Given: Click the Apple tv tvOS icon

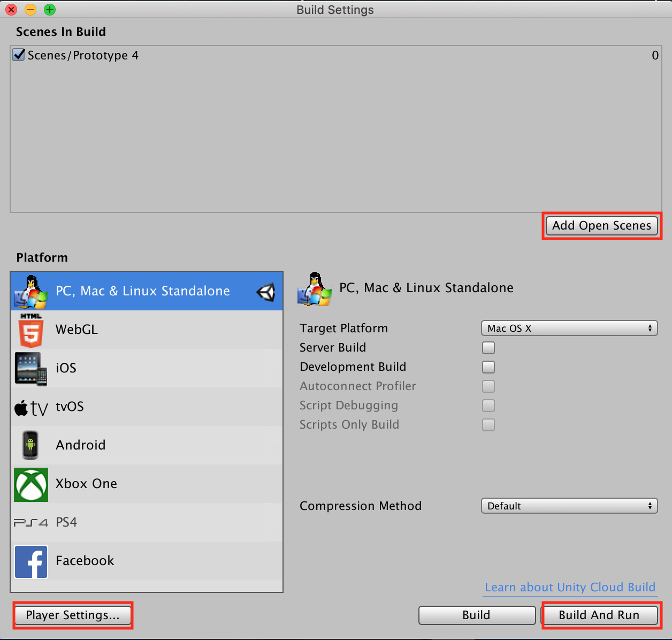Looking at the screenshot, I should click(31, 408).
